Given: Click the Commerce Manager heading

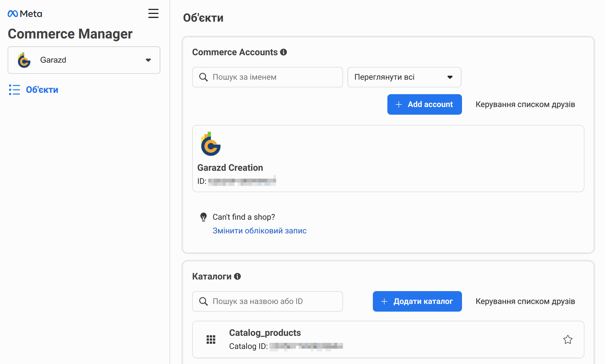Looking at the screenshot, I should pos(70,34).
